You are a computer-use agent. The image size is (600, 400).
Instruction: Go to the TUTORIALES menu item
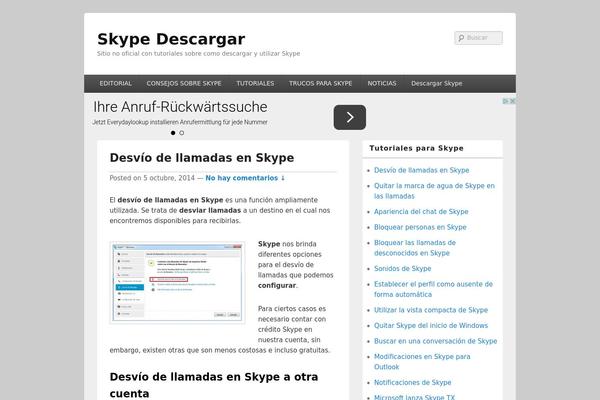point(255,83)
